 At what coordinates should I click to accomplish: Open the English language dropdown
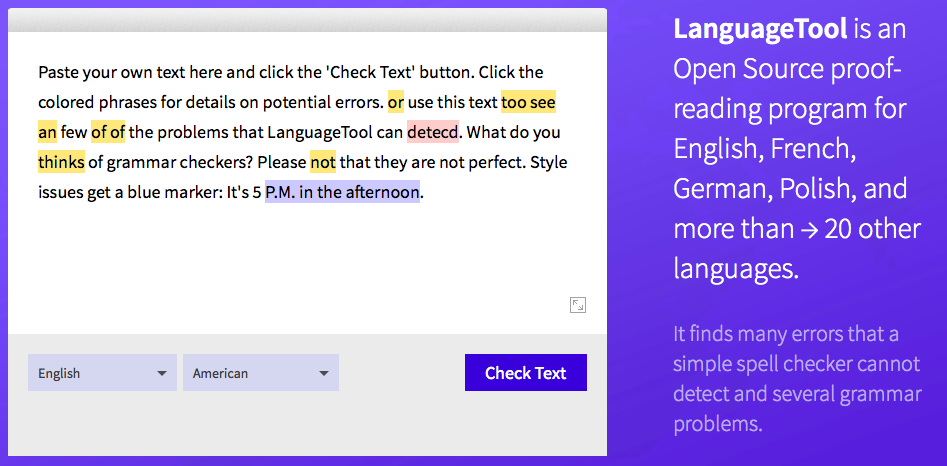[x=102, y=373]
